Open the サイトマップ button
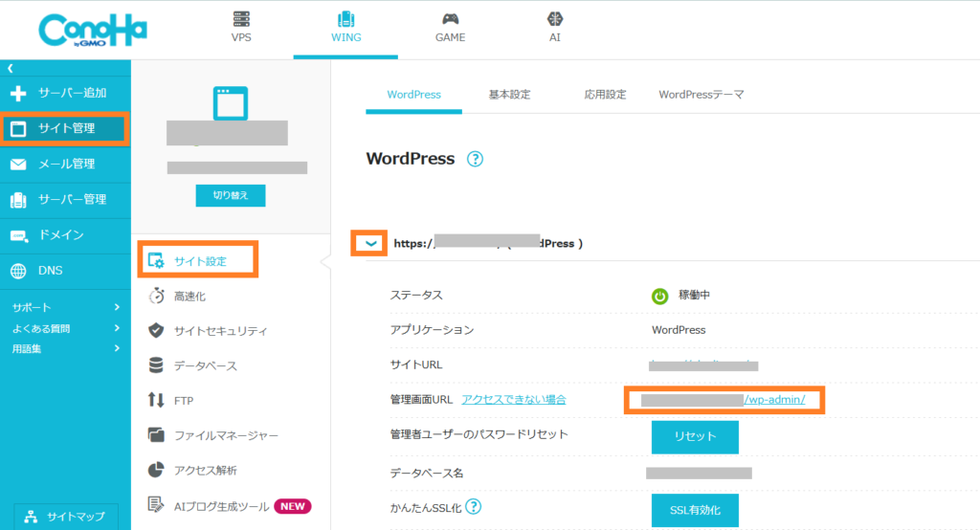The width and height of the screenshot is (980, 530). click(x=66, y=517)
